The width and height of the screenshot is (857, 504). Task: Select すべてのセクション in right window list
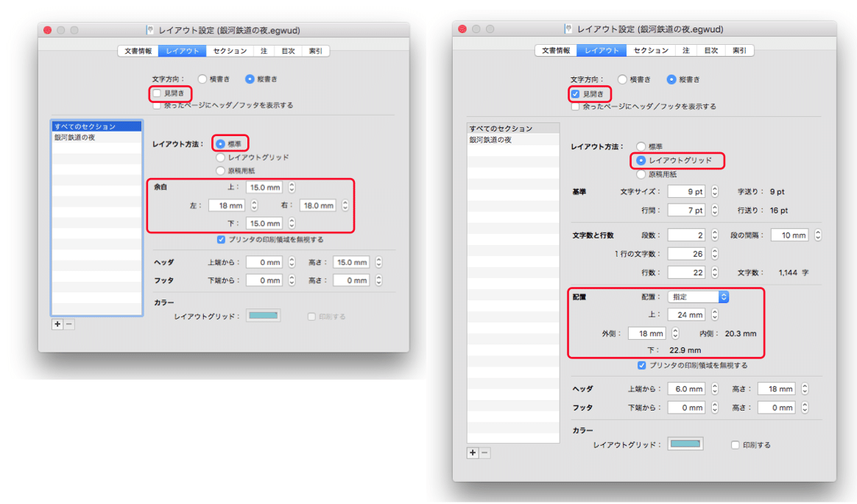click(x=513, y=128)
